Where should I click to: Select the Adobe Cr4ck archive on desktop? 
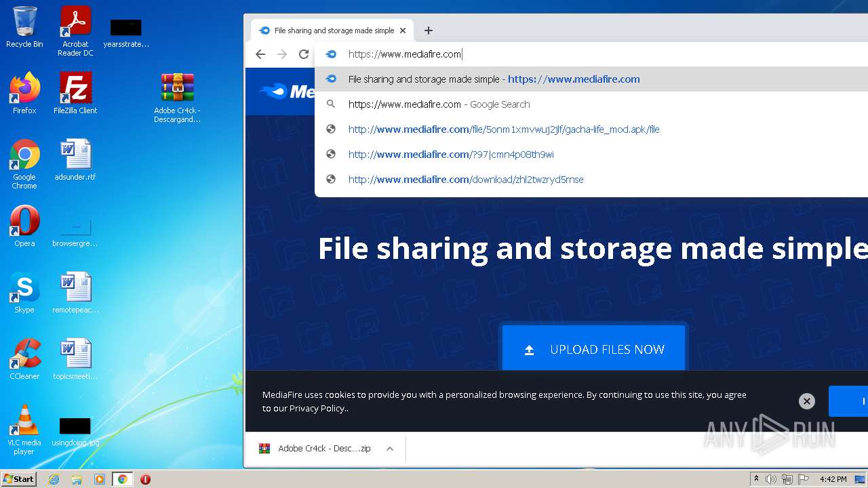177,98
